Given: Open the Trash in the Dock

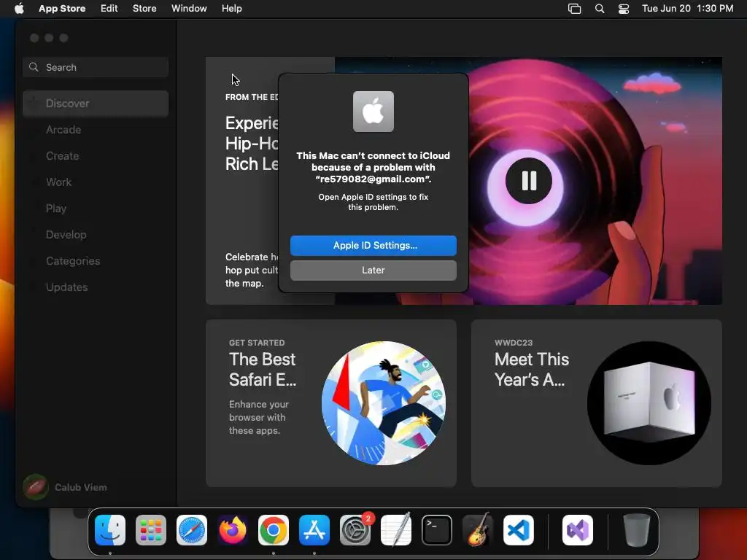Looking at the screenshot, I should pos(636,530).
